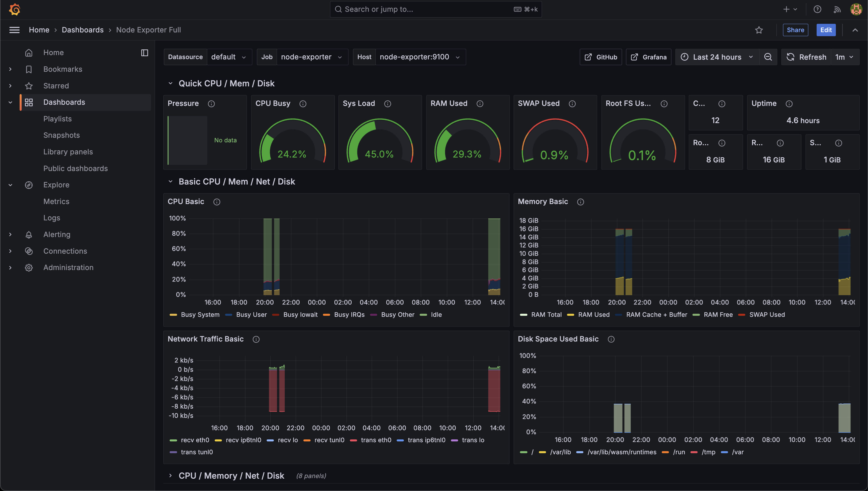This screenshot has height=491, width=868.
Task: Select Explore in the sidebar
Action: click(56, 185)
